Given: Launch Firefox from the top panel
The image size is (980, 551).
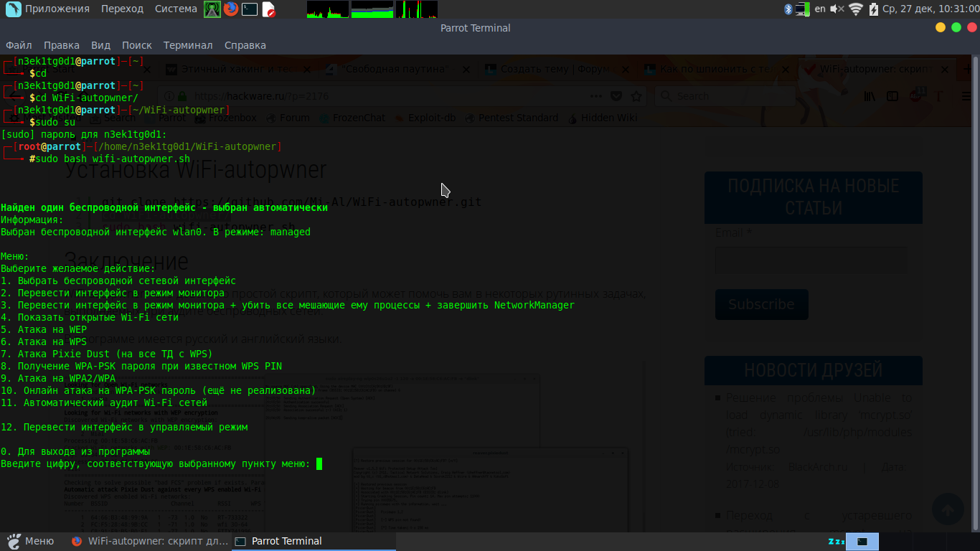Looking at the screenshot, I should pos(230,9).
